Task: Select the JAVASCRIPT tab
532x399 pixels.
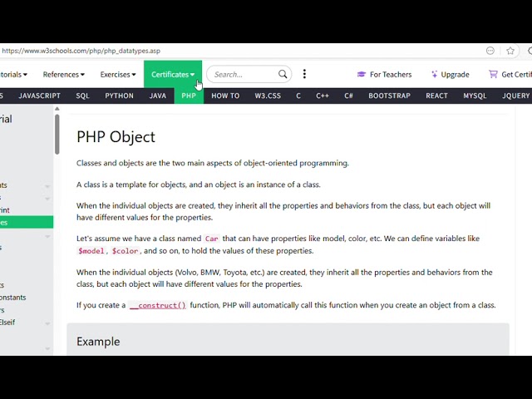Action: click(x=39, y=96)
